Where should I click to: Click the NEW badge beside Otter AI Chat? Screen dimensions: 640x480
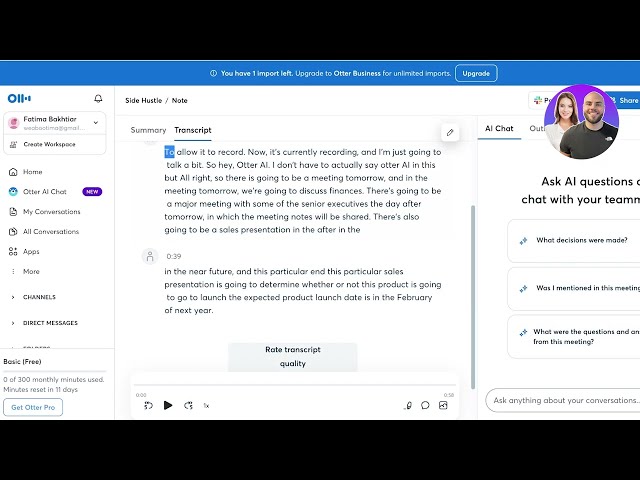coord(92,191)
